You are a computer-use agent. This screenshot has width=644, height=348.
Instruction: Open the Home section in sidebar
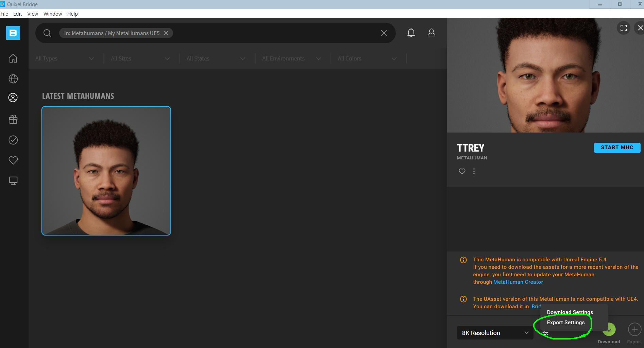click(13, 58)
